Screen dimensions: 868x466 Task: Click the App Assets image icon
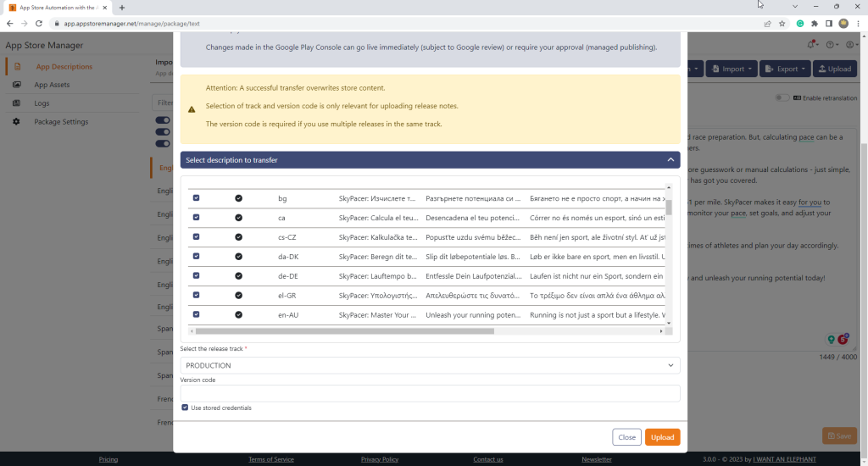tap(17, 85)
